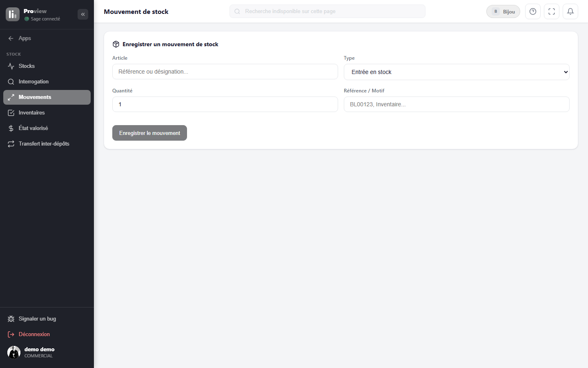This screenshot has height=368, width=588.
Task: Click the box icon beside Enregistrer un mouvement
Action: (116, 44)
